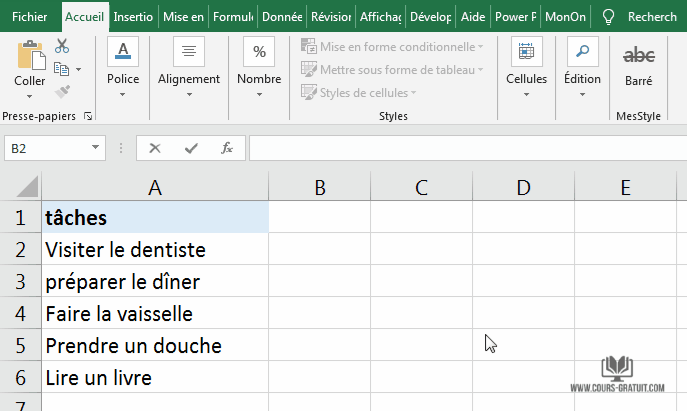Open Mettre sous forme de tableau menu
687x411 pixels.
click(392, 70)
